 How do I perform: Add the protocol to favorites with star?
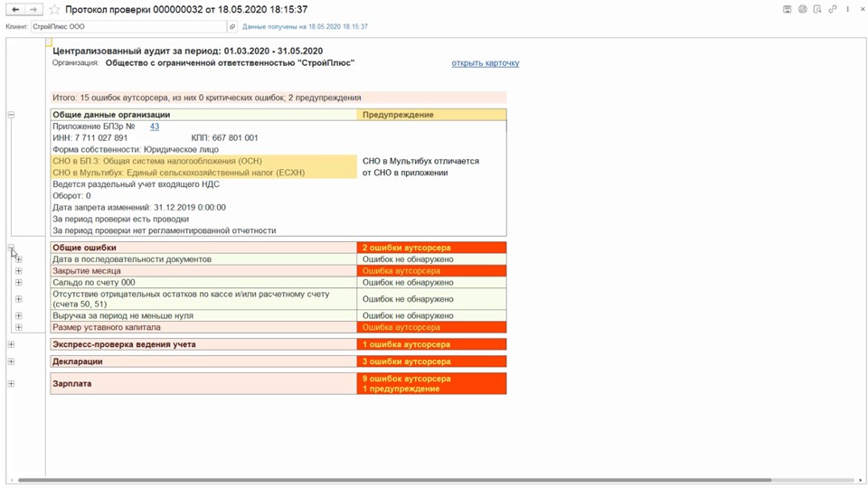pyautogui.click(x=54, y=10)
